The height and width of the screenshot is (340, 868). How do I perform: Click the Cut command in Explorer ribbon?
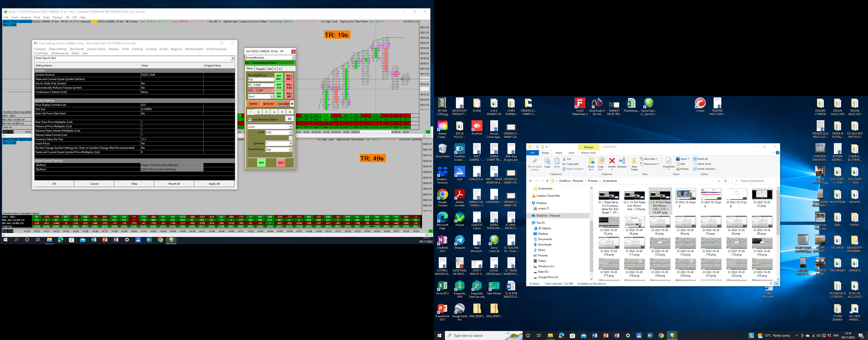click(x=567, y=159)
